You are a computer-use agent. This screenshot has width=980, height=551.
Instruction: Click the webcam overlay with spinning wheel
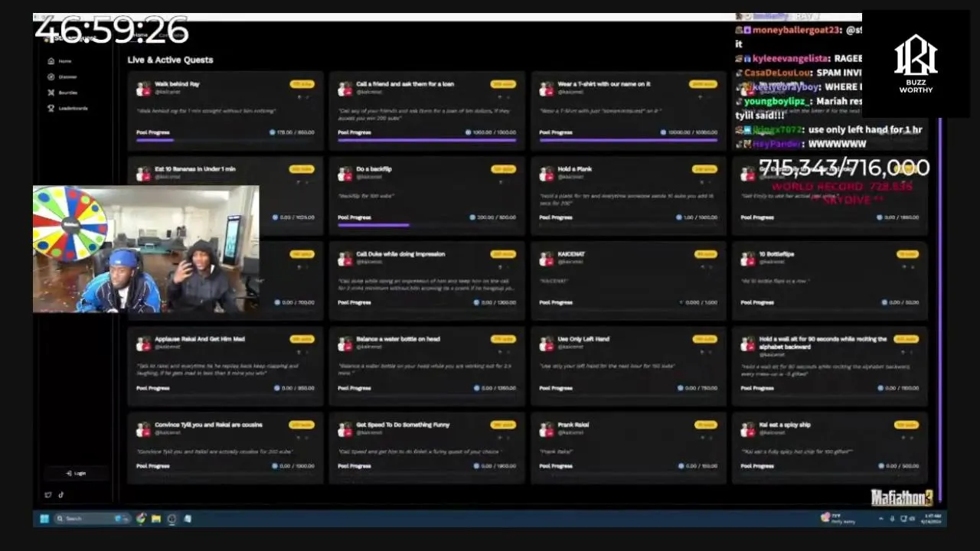pos(145,249)
